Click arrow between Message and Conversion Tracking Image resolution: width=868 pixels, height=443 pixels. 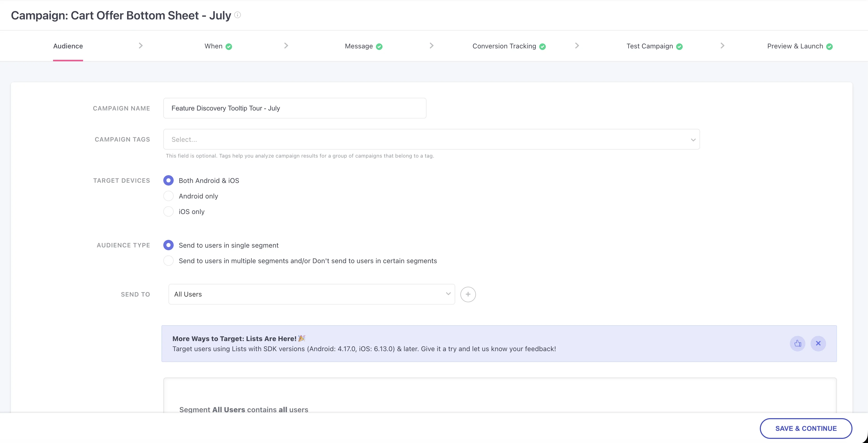point(432,46)
